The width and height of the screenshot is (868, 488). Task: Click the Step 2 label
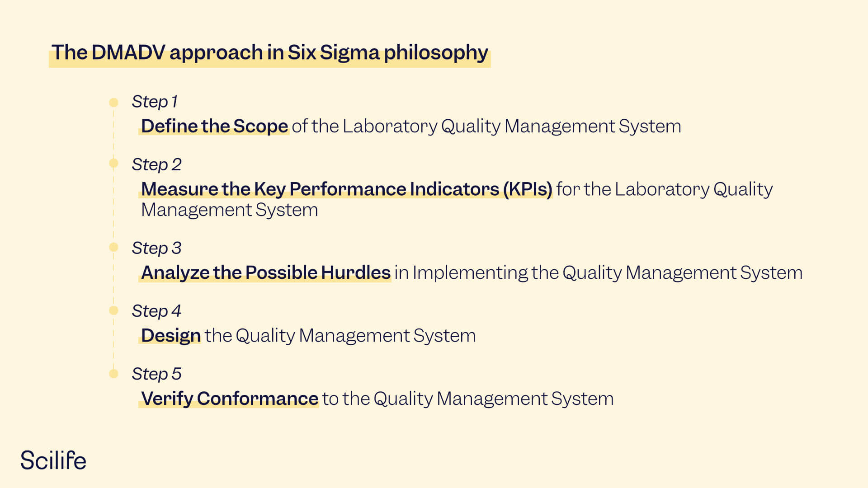(156, 164)
